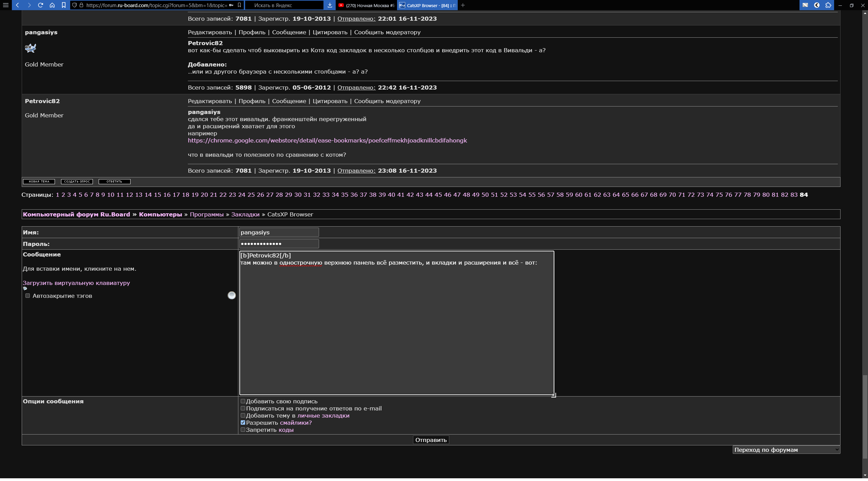Viewport: 868px width, 481px height.
Task: Switch to the CatsXP Browser forum tab
Action: 427,5
